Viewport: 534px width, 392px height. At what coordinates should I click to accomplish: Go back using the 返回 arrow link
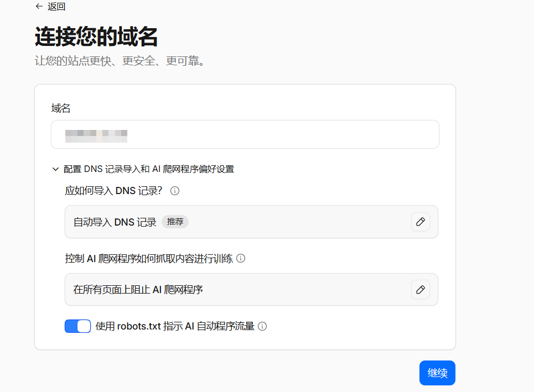coord(50,7)
